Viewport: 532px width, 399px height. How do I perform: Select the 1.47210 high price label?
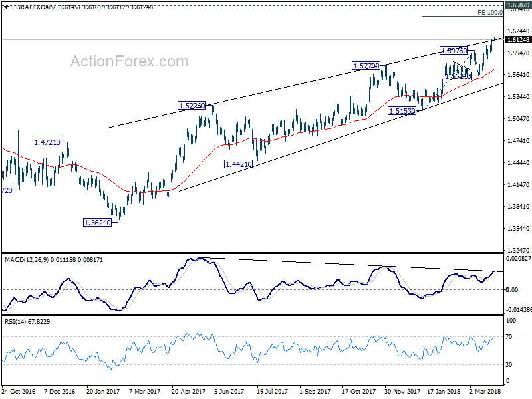47,142
